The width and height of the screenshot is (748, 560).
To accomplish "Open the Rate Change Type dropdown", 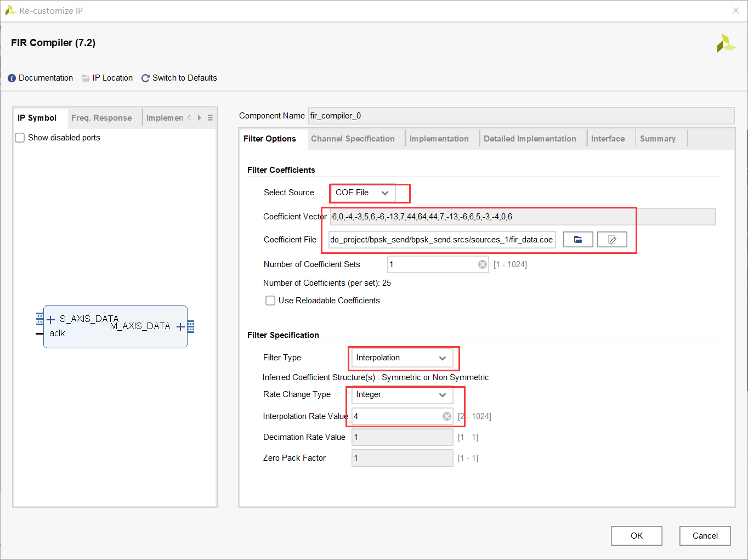I will point(402,395).
